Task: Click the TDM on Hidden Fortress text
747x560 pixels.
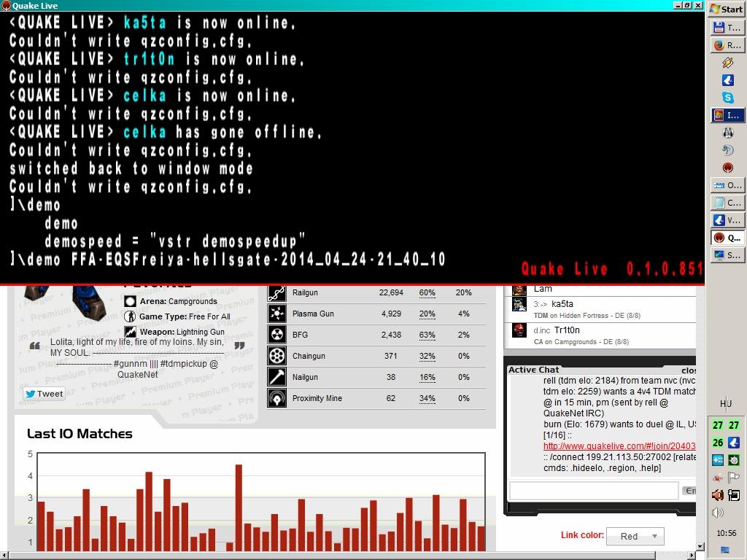Action: pyautogui.click(x=587, y=316)
